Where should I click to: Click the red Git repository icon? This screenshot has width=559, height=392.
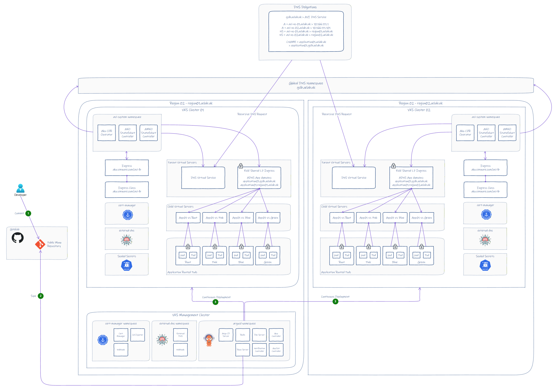pos(40,244)
